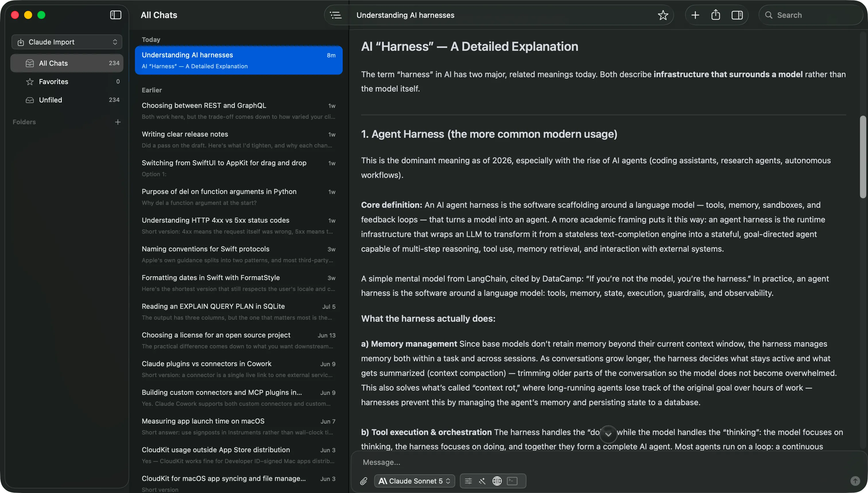
Task: Click the All Chats list heading
Action: tap(159, 15)
